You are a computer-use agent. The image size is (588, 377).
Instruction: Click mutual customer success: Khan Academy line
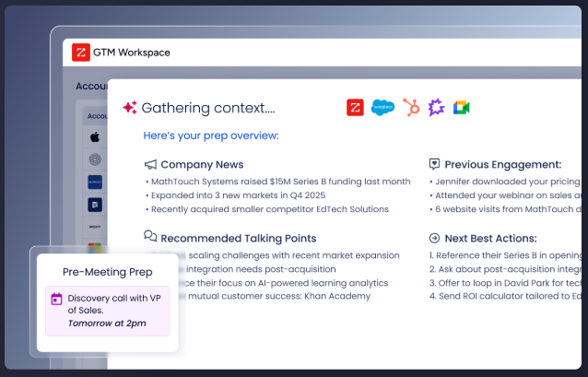pyautogui.click(x=279, y=297)
